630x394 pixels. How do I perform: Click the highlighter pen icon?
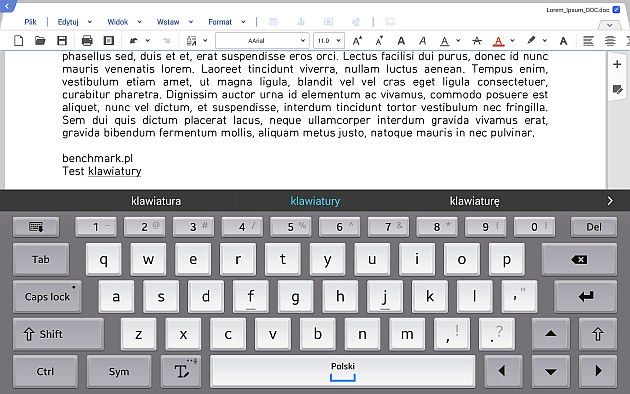coord(531,40)
